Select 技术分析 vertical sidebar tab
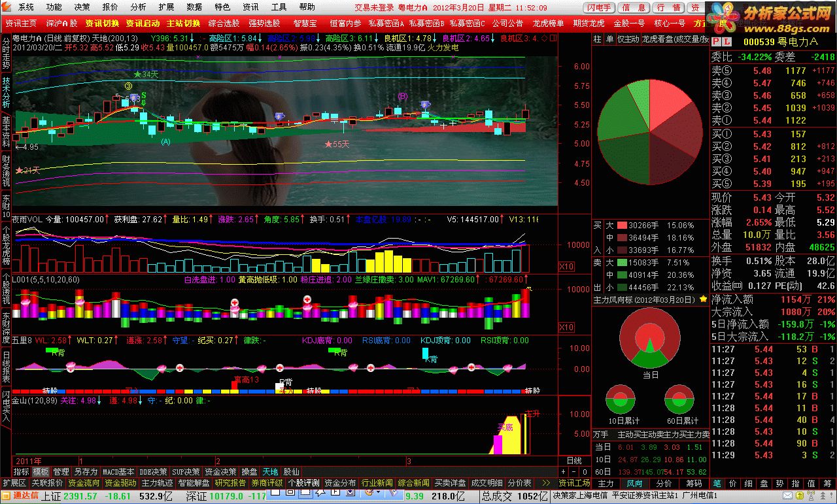The width and height of the screenshot is (837, 504). (x=6, y=93)
